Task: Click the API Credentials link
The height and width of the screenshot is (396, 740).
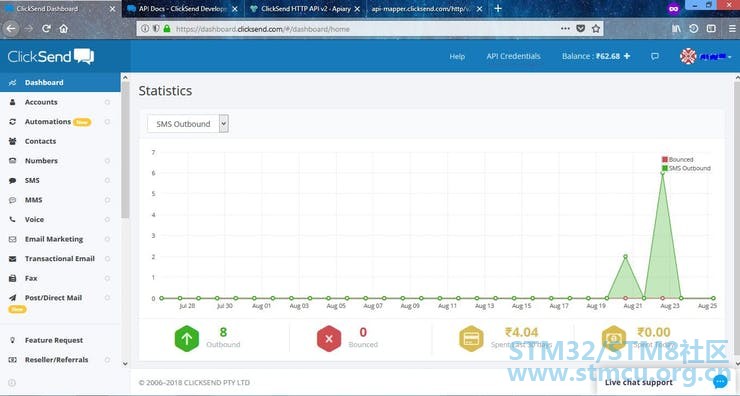Action: 513,56
